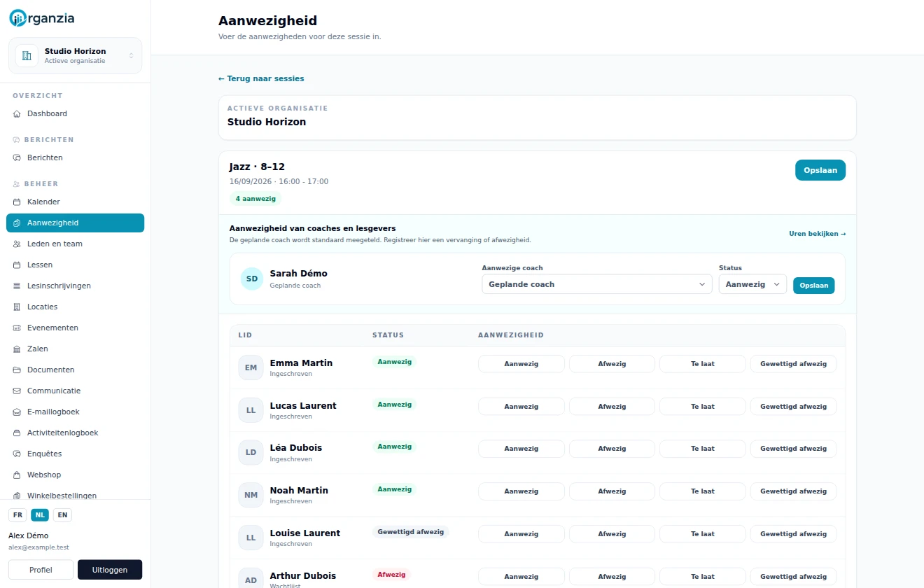The height and width of the screenshot is (588, 924).
Task: Mark Arthur Dubois as Te laat
Action: click(x=703, y=577)
